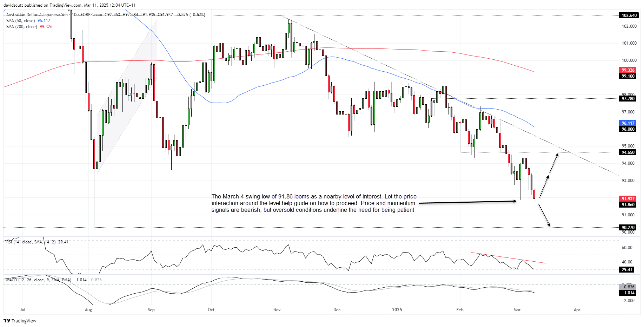Click the Dec label on time axis
Image resolution: width=644 pixels, height=327 pixels.
[x=337, y=310]
